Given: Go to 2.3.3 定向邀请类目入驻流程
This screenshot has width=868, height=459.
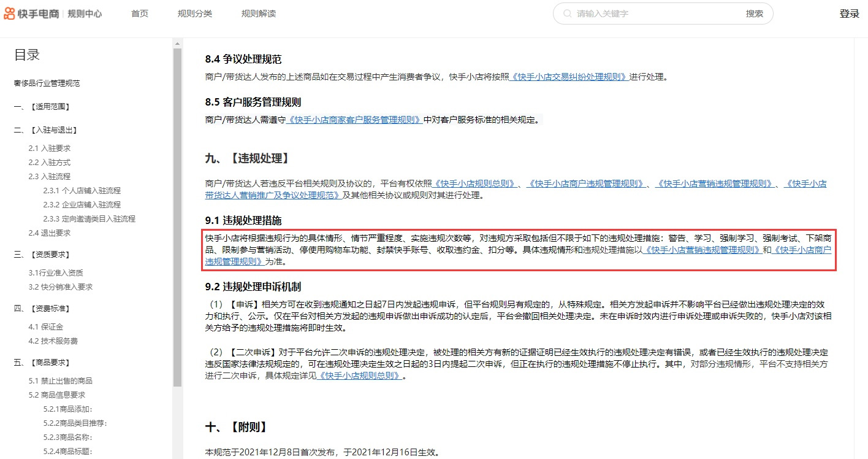Looking at the screenshot, I should [x=89, y=219].
